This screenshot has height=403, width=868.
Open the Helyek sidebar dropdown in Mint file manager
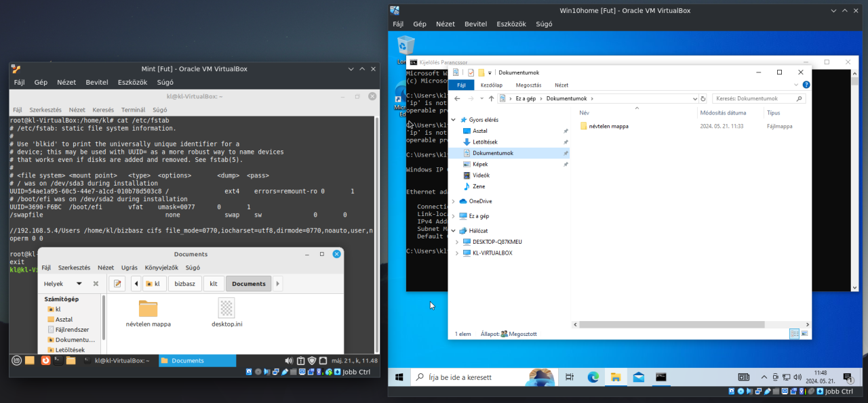pos(79,284)
